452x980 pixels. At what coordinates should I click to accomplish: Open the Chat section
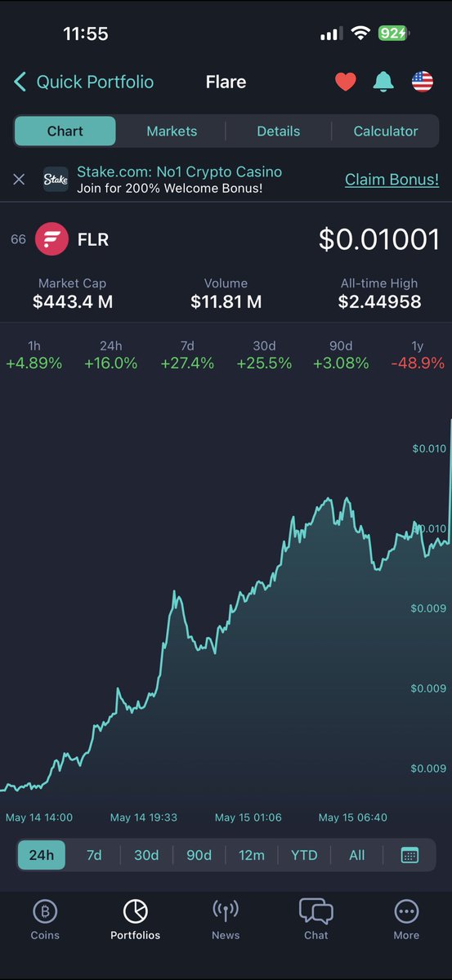[316, 920]
